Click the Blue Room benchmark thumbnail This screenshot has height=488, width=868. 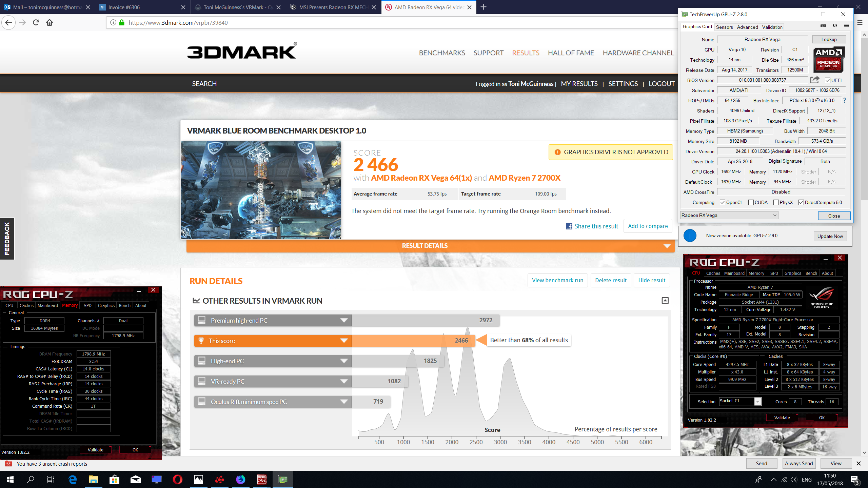click(260, 190)
